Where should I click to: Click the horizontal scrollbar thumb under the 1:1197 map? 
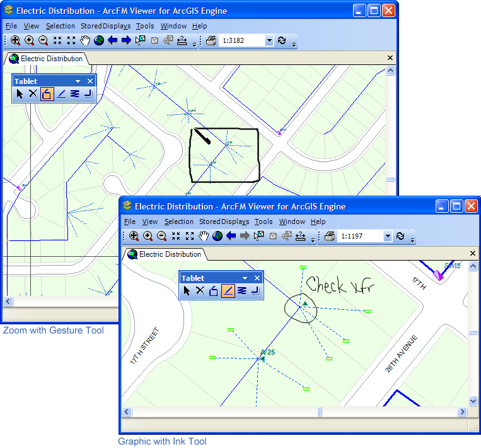(x=320, y=412)
